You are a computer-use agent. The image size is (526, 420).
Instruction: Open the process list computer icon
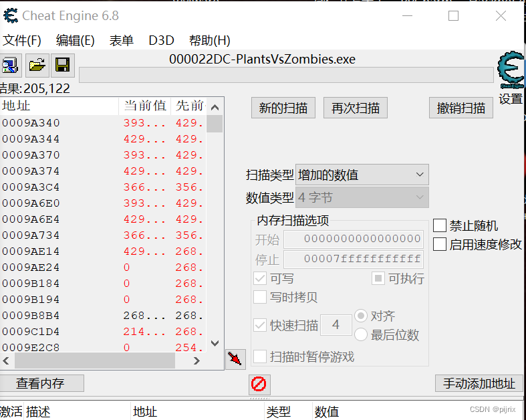(11, 65)
